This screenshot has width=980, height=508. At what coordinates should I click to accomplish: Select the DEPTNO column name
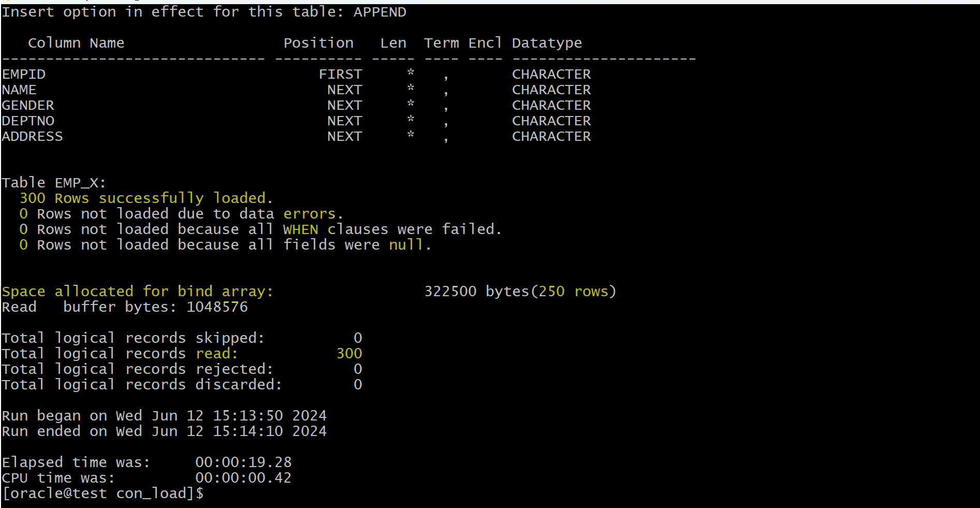28,121
